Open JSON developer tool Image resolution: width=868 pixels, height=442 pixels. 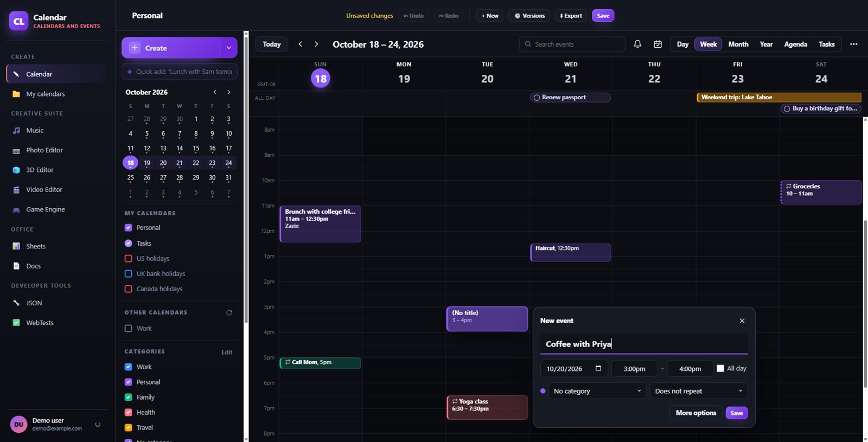click(57, 303)
